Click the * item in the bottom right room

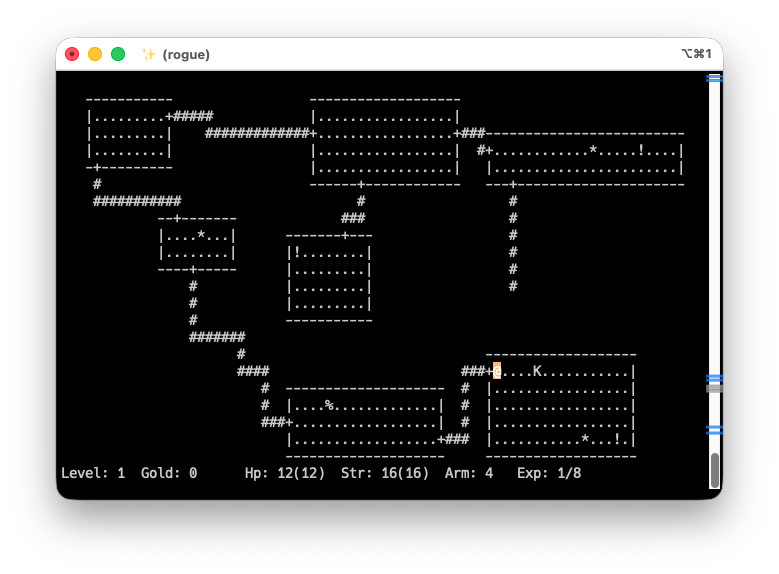coord(585,438)
